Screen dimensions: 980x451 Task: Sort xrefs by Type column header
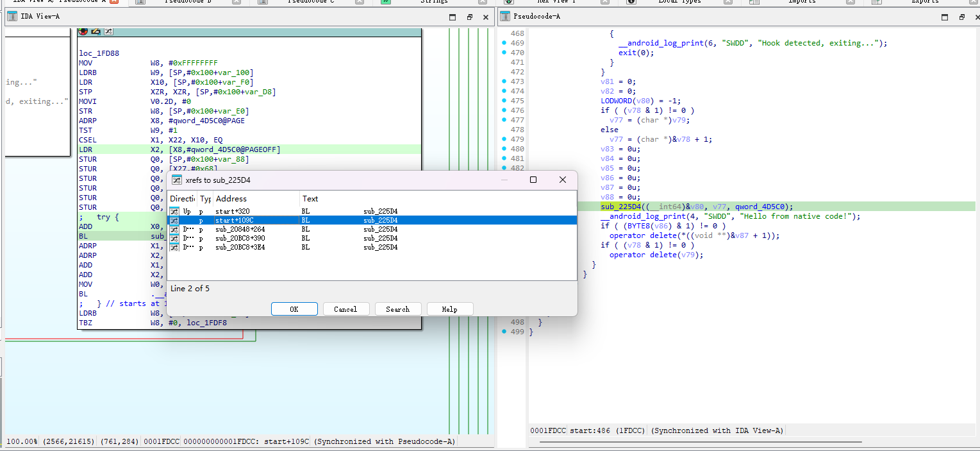[205, 199]
